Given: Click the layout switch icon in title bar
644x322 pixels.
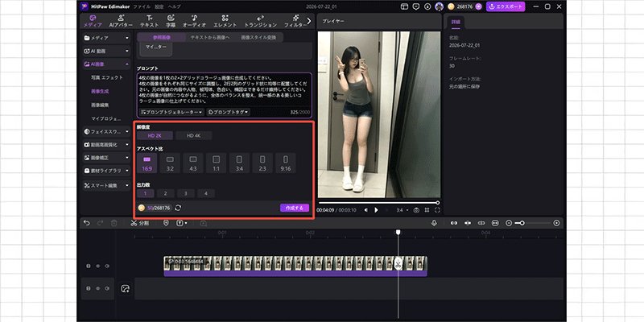Looking at the screenshot, I should click(405, 6).
